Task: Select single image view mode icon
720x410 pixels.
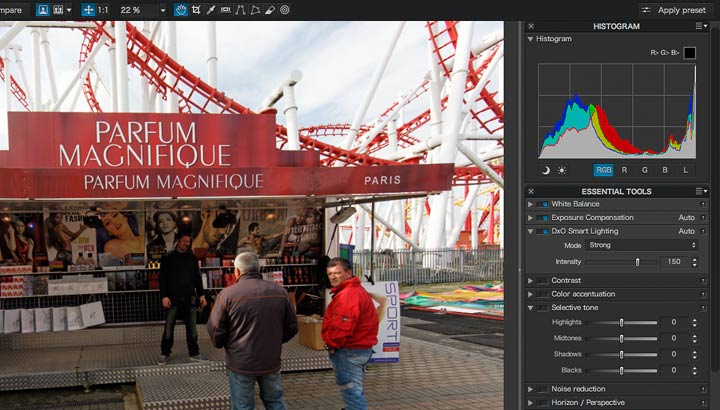Action: pos(43,10)
